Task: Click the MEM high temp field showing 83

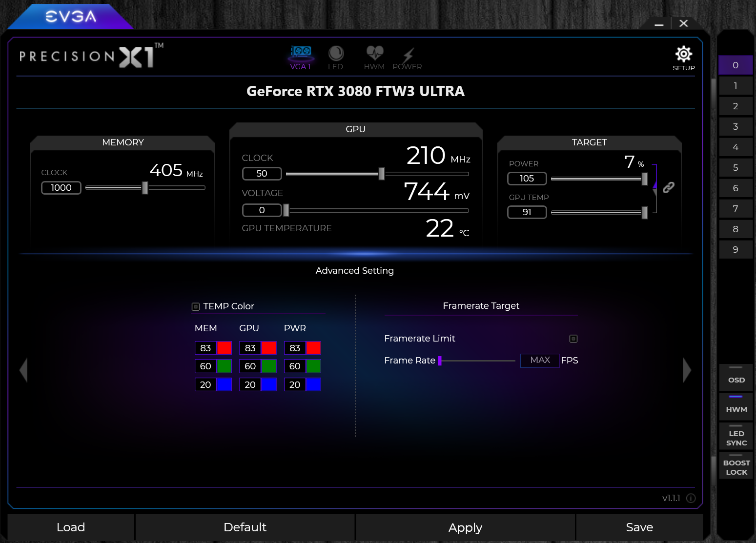Action: click(205, 348)
